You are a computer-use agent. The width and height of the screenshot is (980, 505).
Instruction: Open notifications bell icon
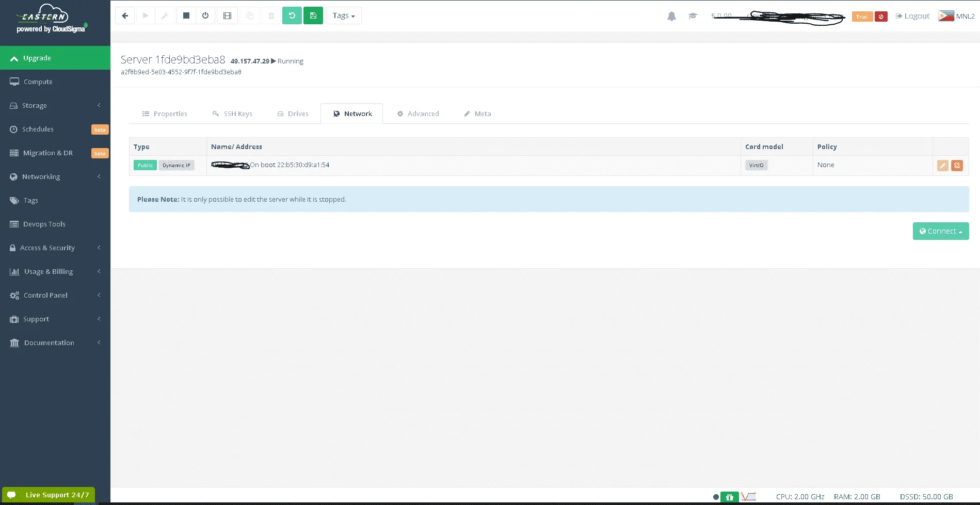click(671, 17)
